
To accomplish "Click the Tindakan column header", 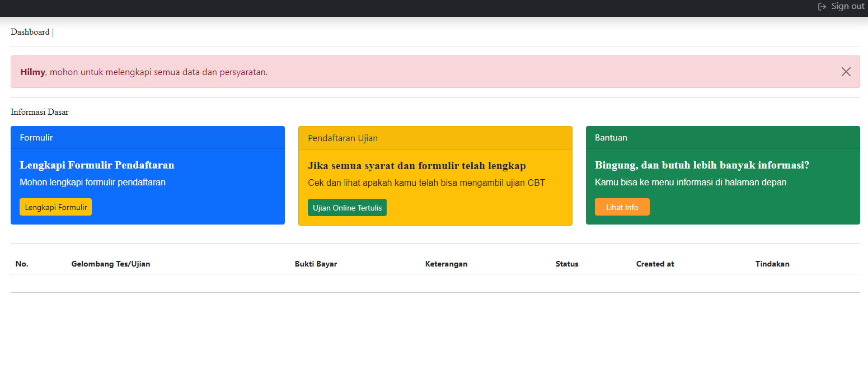I will point(772,264).
